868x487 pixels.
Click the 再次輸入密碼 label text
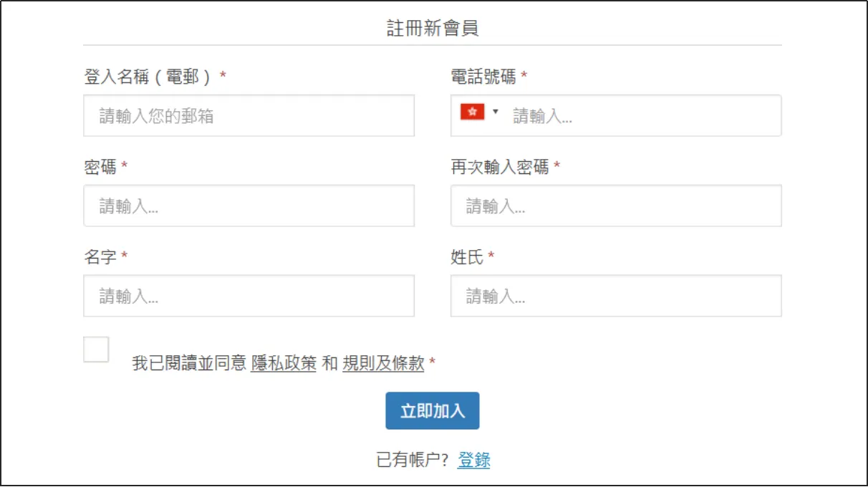click(x=500, y=167)
